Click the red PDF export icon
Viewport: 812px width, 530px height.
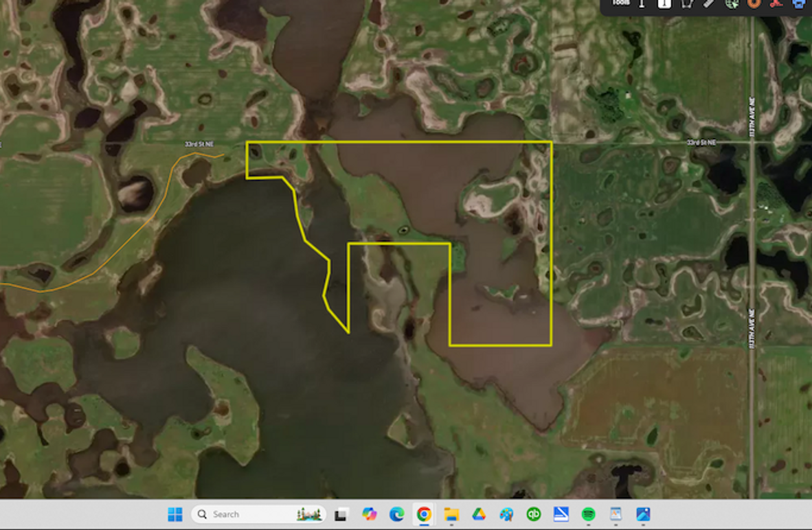tap(777, 4)
